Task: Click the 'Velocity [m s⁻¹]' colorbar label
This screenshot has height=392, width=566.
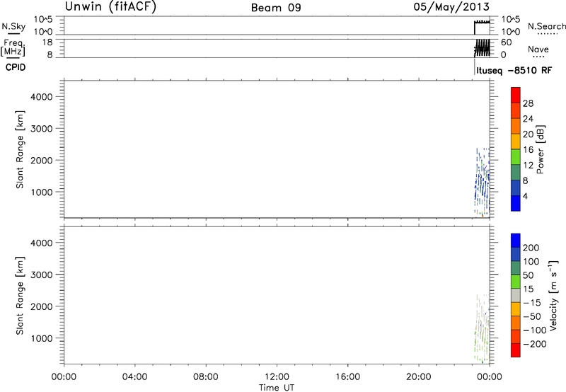Action: coord(553,295)
